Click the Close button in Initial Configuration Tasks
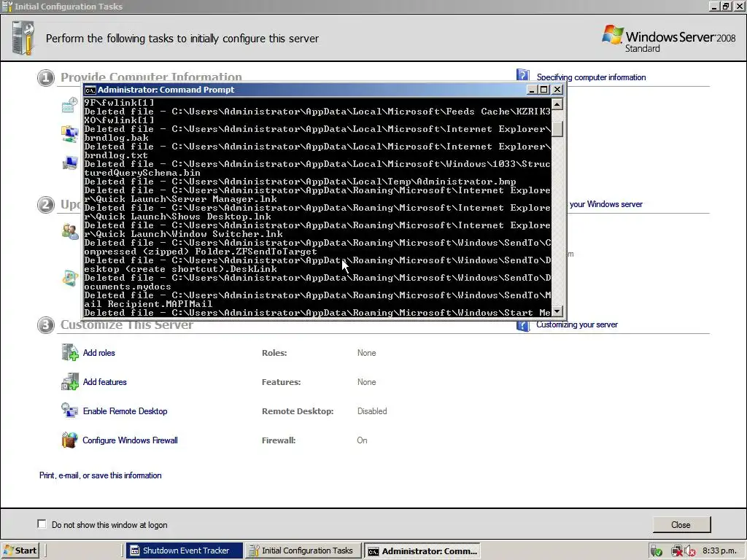The image size is (747, 560). (681, 524)
